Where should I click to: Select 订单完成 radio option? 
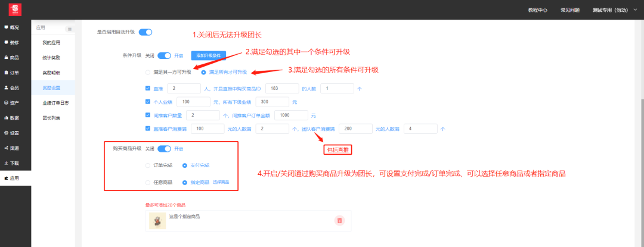pos(148,165)
